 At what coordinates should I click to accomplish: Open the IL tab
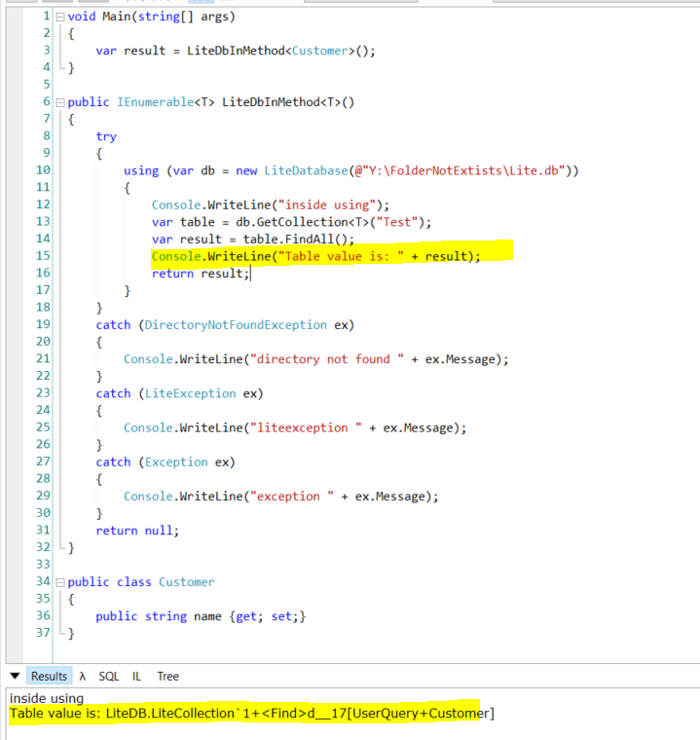pos(136,677)
